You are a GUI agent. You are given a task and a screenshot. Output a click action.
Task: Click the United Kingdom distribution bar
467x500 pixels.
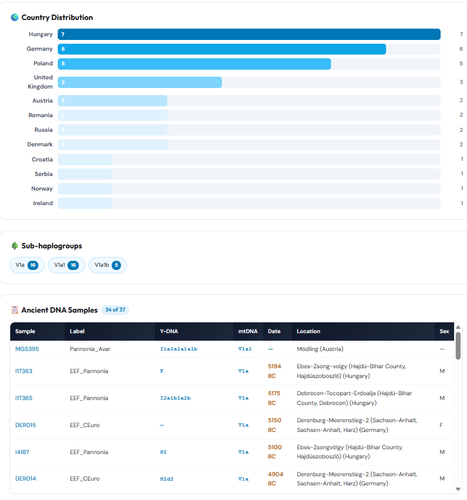tap(140, 82)
